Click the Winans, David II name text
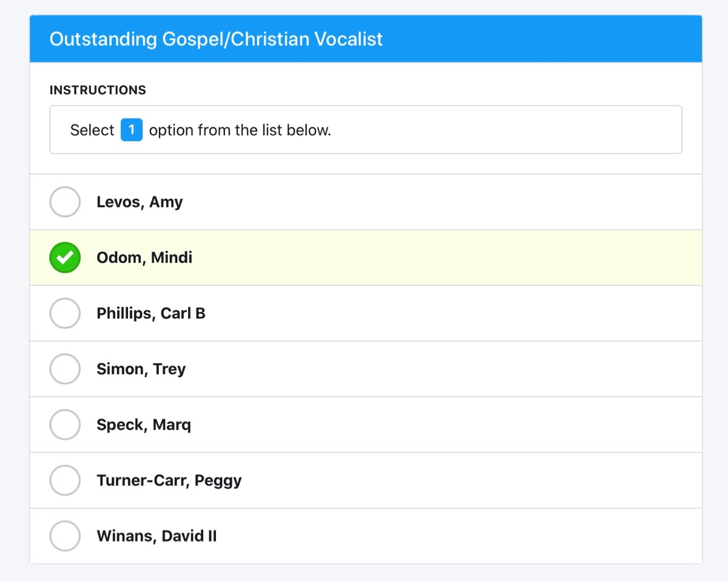Image resolution: width=728 pixels, height=581 pixels. 157,536
